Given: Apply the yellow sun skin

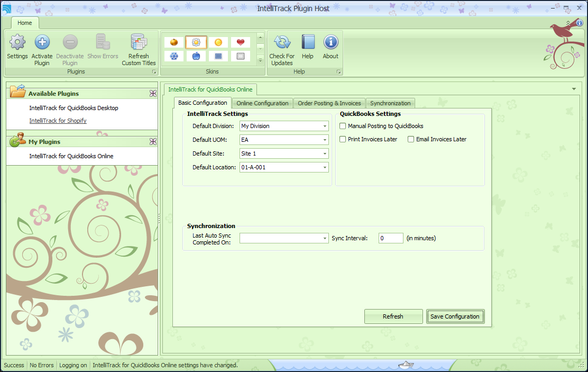Looking at the screenshot, I should click(218, 42).
